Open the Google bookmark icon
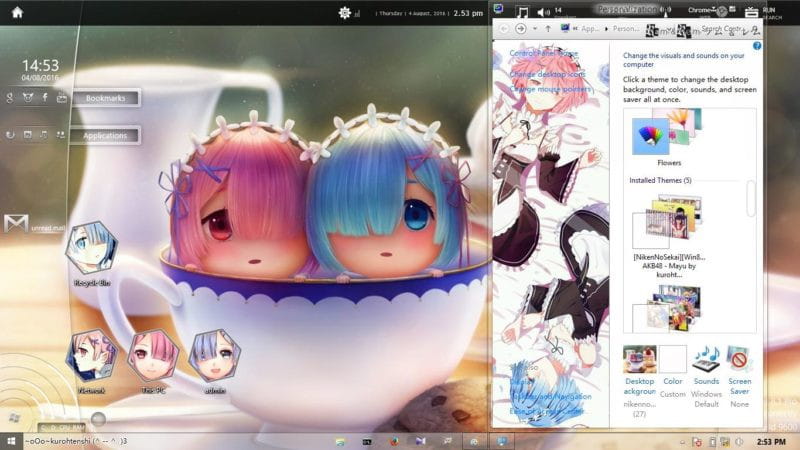Image resolution: width=800 pixels, height=450 pixels. [x=10, y=97]
